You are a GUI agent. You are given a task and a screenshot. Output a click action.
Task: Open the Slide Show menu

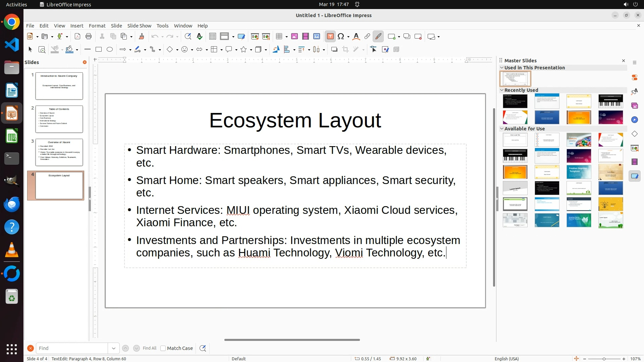click(x=139, y=26)
